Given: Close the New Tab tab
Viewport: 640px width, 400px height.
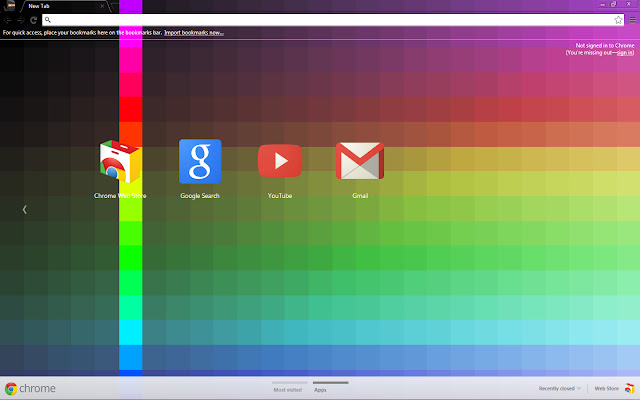Looking at the screenshot, I should 102,6.
